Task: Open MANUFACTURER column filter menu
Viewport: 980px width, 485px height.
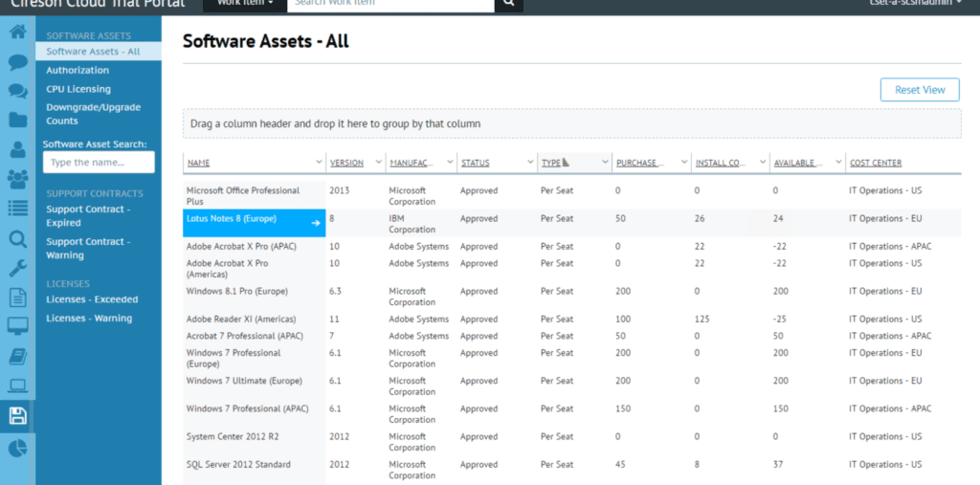Action: [x=450, y=163]
